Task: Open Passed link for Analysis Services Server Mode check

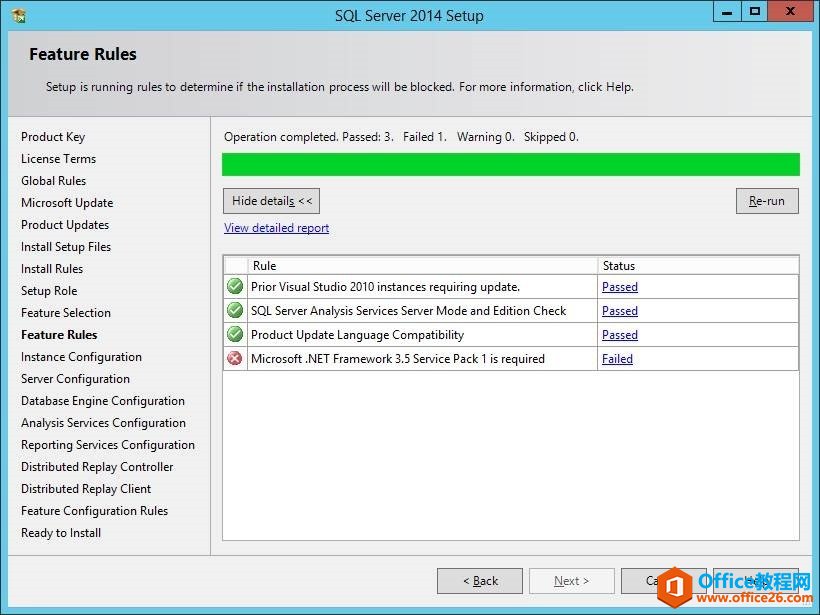Action: pos(620,311)
